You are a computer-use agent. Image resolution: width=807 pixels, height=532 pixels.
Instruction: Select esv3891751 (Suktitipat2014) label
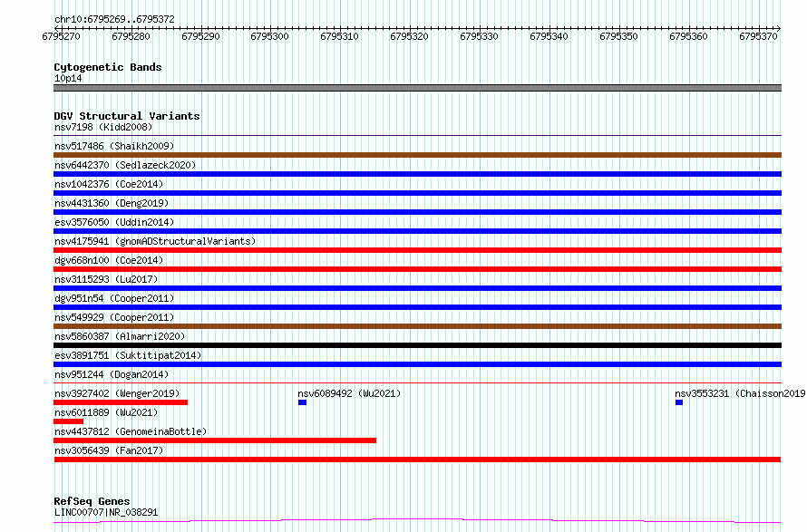128,355
